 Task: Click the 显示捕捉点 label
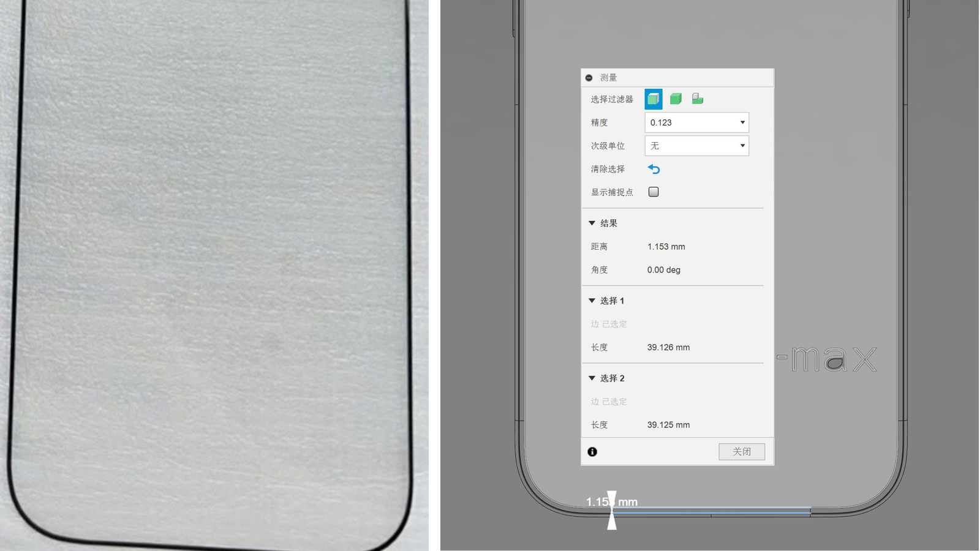(612, 192)
